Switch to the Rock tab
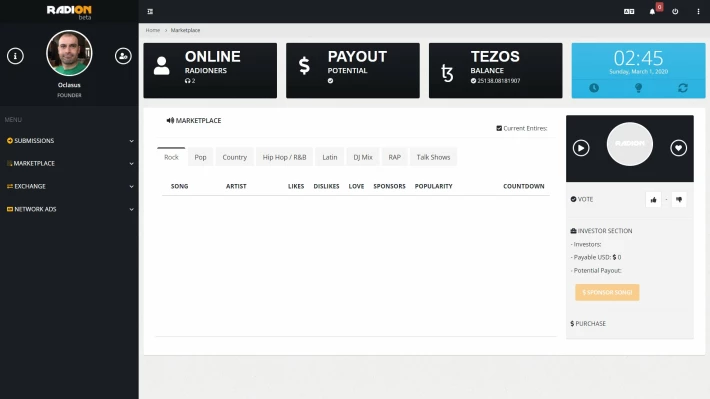Screen dimensions: 710x399 tap(171, 157)
